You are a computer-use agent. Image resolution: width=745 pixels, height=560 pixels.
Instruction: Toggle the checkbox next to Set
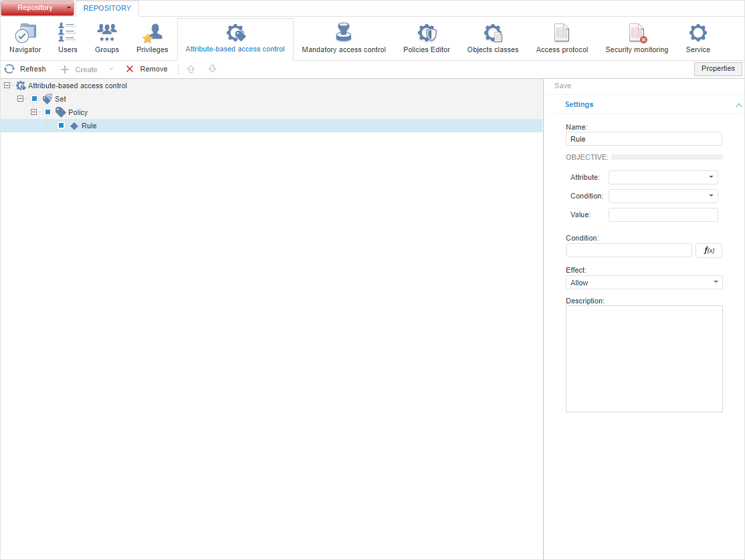click(35, 99)
